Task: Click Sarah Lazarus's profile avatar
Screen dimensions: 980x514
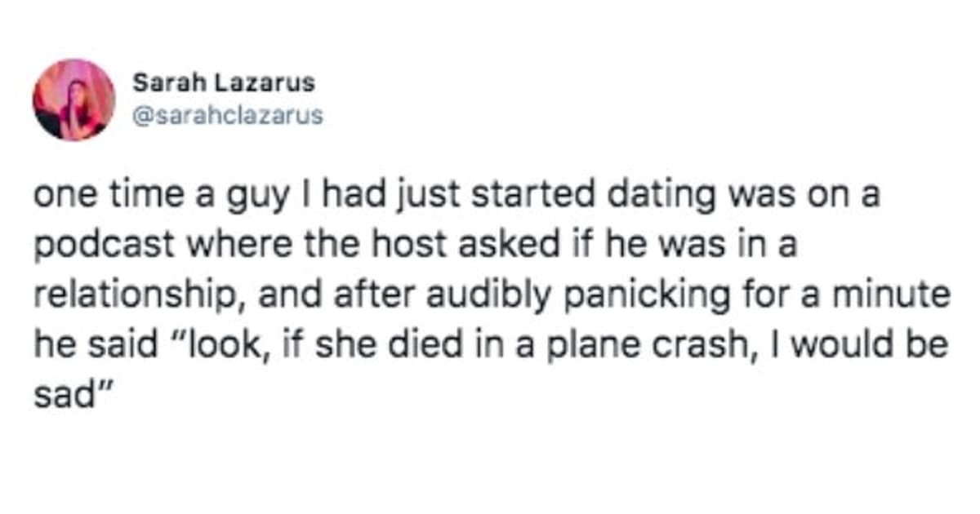Action: point(73,100)
